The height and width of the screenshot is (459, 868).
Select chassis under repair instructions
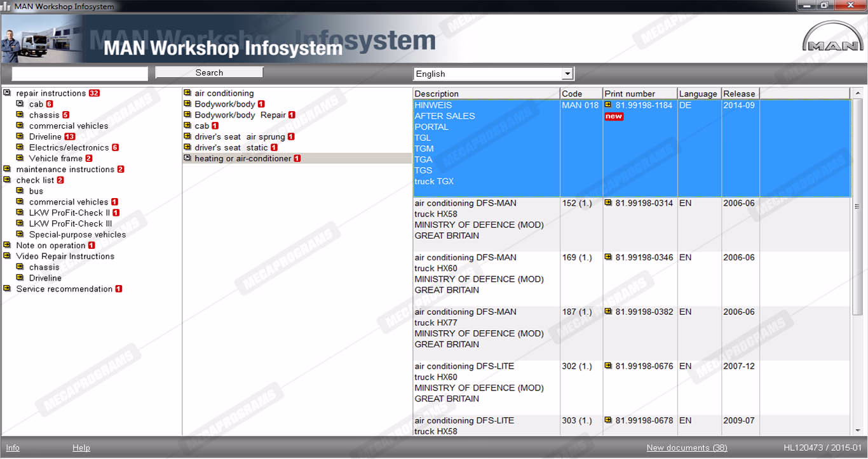(44, 115)
